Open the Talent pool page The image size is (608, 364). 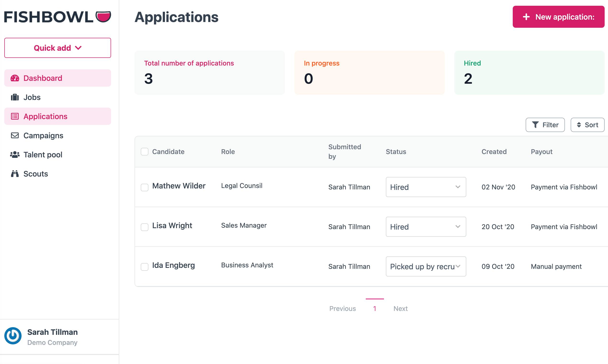click(58, 154)
